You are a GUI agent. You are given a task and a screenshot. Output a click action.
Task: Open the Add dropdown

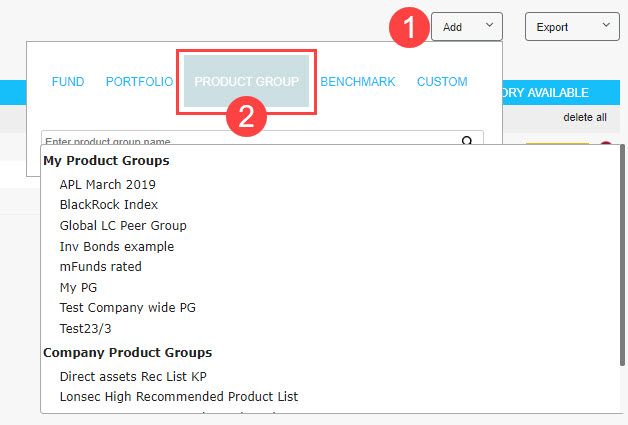466,27
